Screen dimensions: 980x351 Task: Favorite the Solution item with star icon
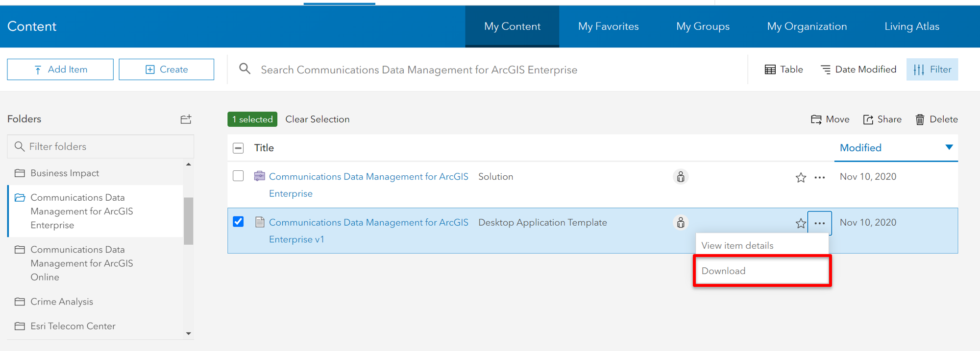[801, 177]
